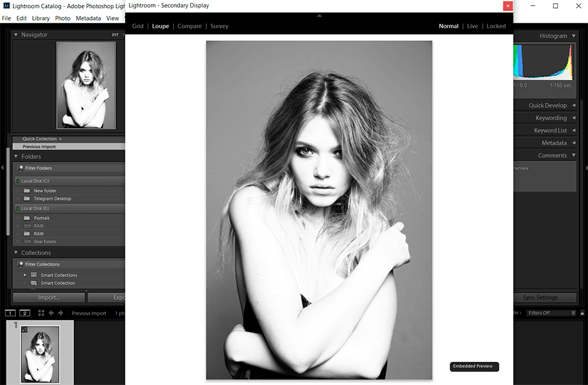Viewport: 588px width, 385px height.
Task: Toggle second window display button 2
Action: [24, 313]
